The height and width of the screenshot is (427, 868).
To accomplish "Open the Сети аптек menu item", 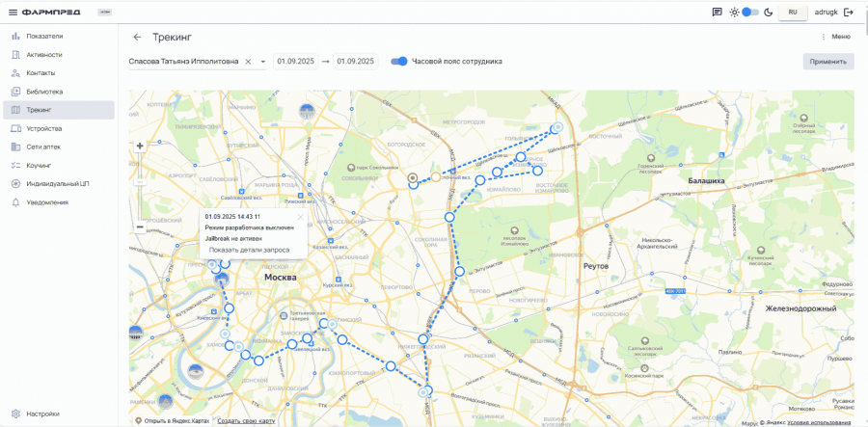I will [45, 147].
